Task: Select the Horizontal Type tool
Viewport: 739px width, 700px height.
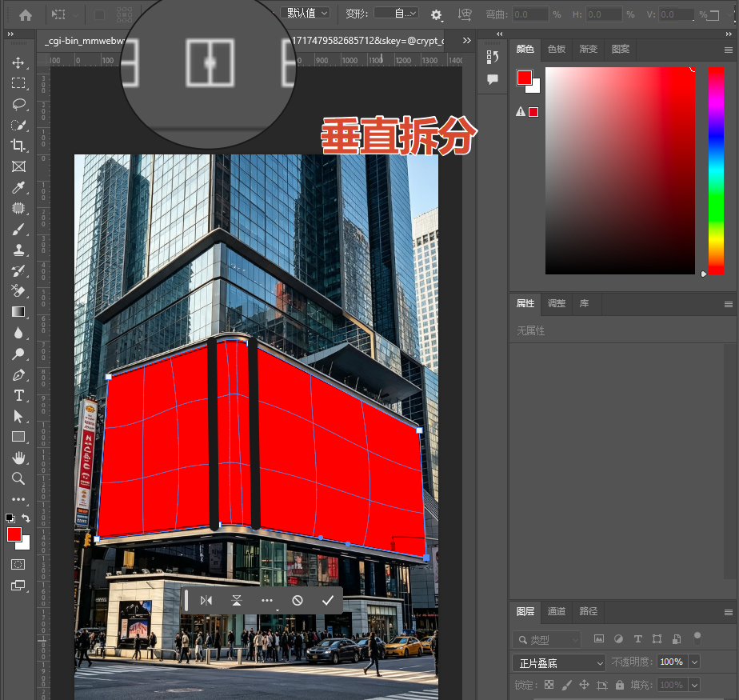Action: click(18, 395)
